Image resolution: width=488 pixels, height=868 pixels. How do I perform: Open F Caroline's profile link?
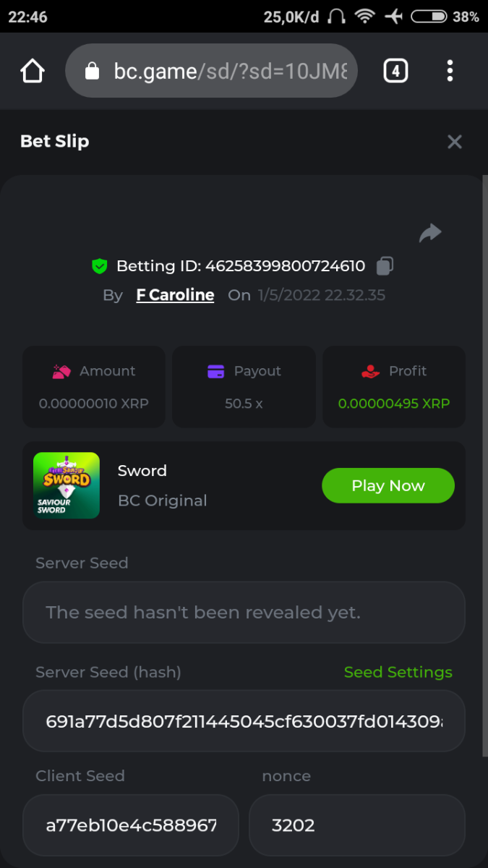click(175, 295)
